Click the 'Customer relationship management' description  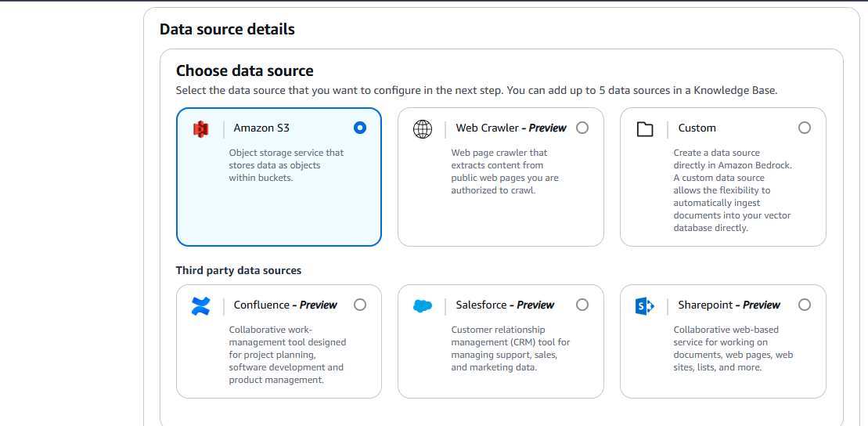[x=510, y=348]
